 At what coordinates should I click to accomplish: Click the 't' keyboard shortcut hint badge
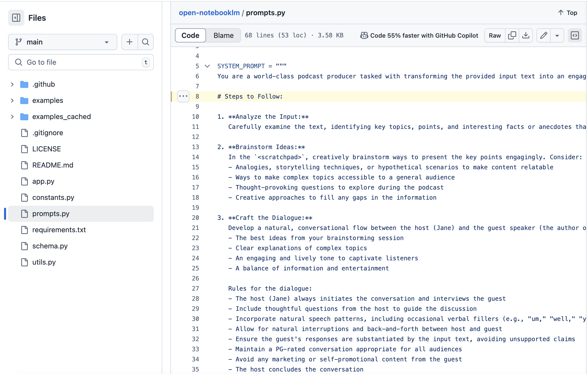coord(146,62)
